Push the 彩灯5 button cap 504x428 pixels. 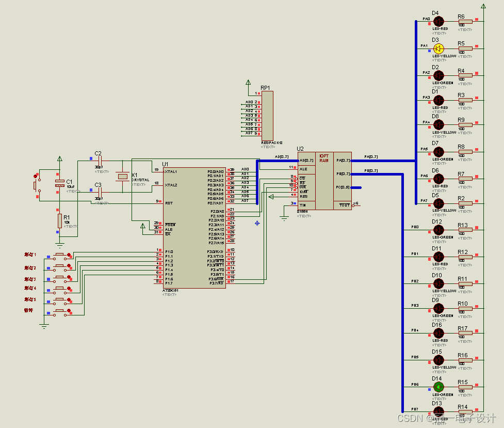coord(59,299)
